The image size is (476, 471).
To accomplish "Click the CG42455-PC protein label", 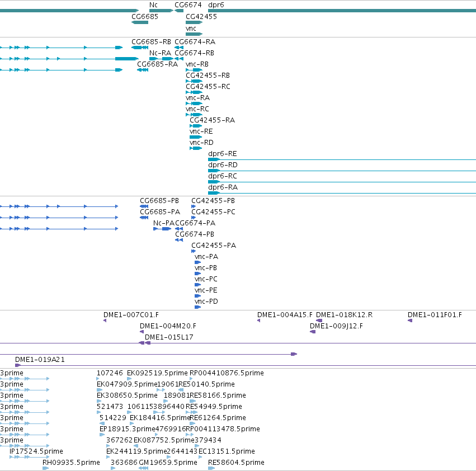I will coord(214,211).
